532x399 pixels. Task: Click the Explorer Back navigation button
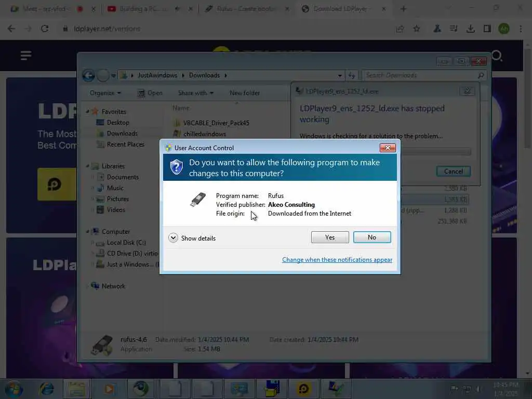[88, 75]
